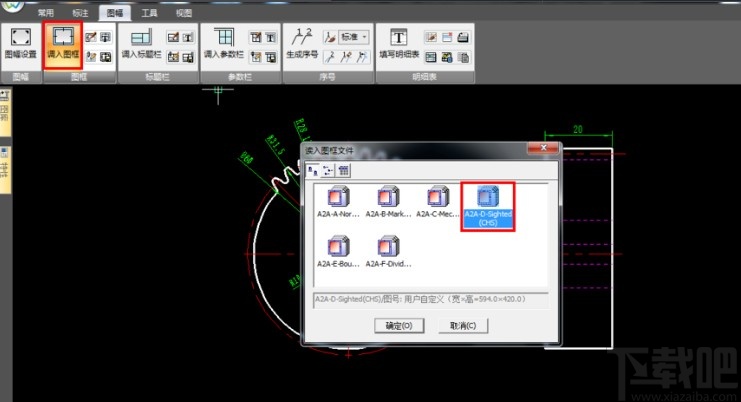Click the pencil-on-frame icon in the 图框 group
The height and width of the screenshot is (402, 741).
coord(91,37)
